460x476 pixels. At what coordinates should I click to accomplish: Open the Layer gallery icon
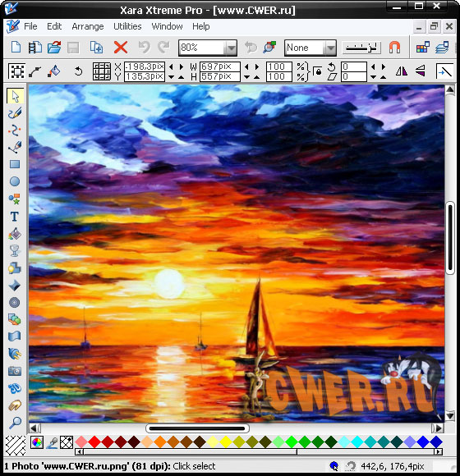click(x=442, y=48)
